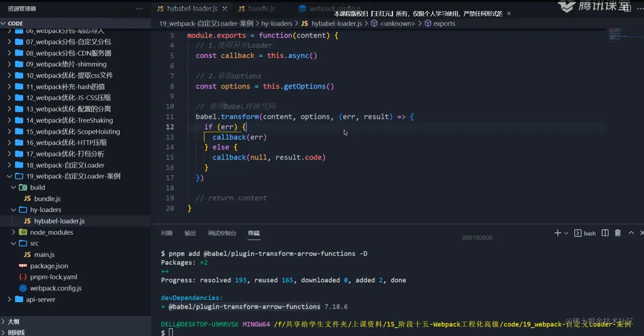Screen dimensions: 644x336
Task: Expand the 10_webpack优化-提取css文件 folder chevron
Action: tap(10, 75)
